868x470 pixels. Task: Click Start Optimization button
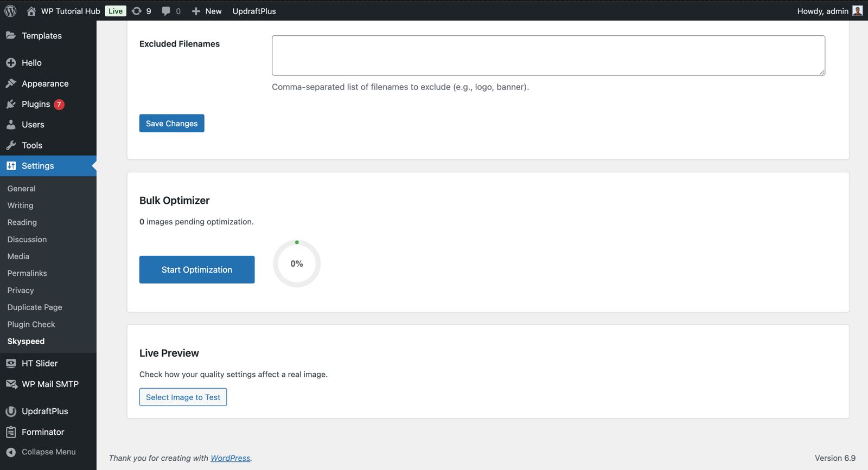[x=197, y=269]
